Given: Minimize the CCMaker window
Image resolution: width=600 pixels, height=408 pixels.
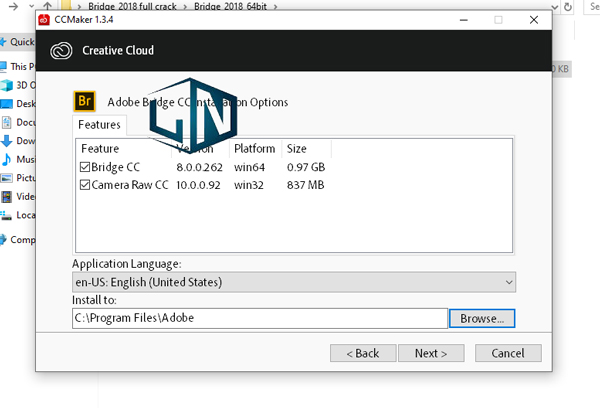Looking at the screenshot, I should click(x=464, y=20).
